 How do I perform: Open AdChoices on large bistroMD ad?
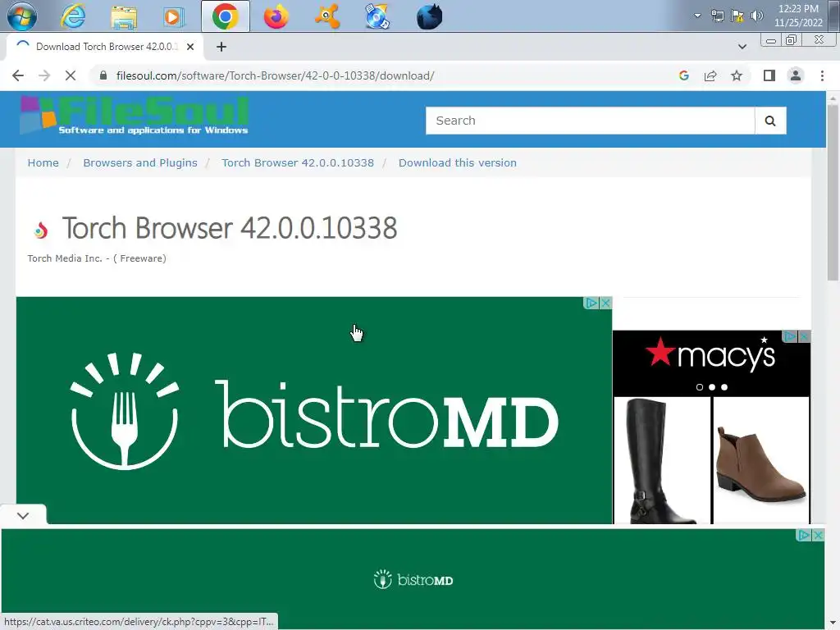(x=591, y=304)
